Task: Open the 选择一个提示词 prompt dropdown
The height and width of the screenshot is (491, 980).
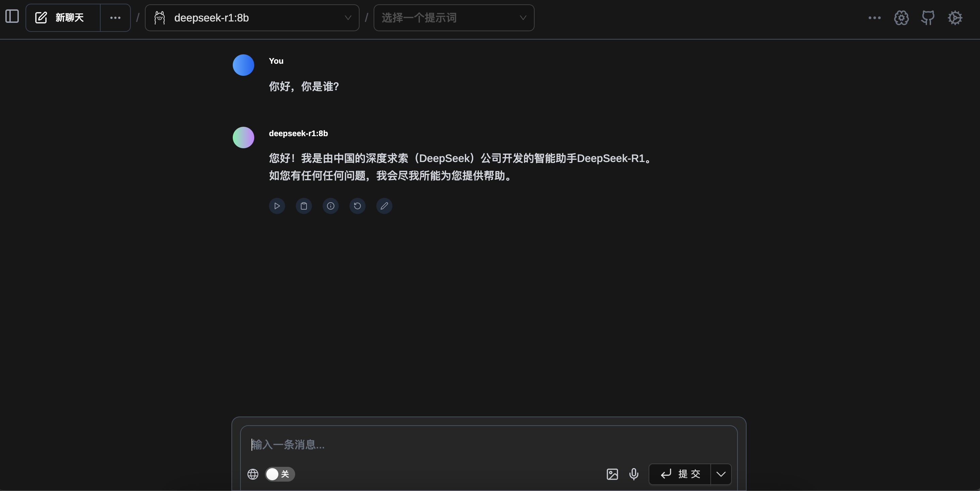Action: [453, 17]
